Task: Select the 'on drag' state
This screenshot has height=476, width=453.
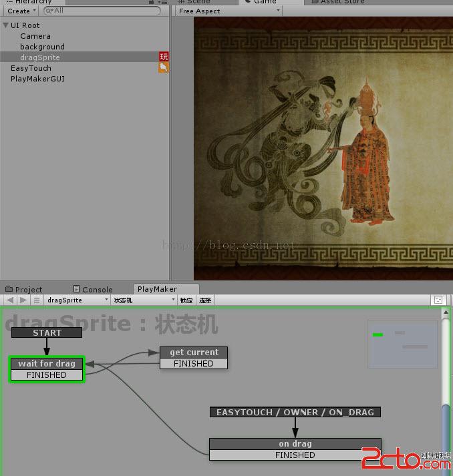Action: pos(295,443)
